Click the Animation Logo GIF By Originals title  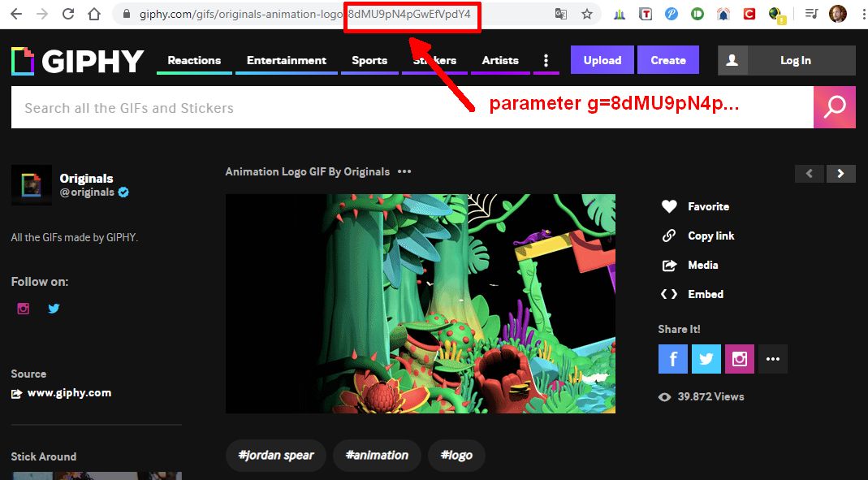point(307,171)
